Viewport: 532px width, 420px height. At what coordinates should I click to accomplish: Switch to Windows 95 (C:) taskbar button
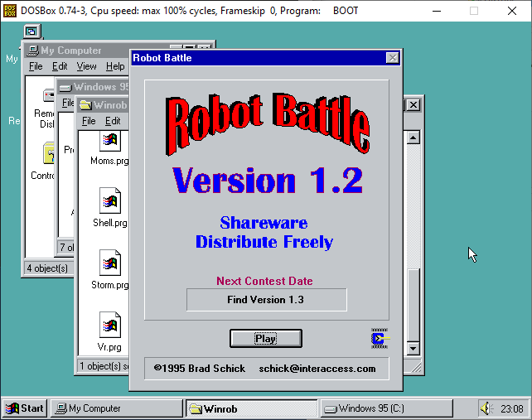(387, 408)
